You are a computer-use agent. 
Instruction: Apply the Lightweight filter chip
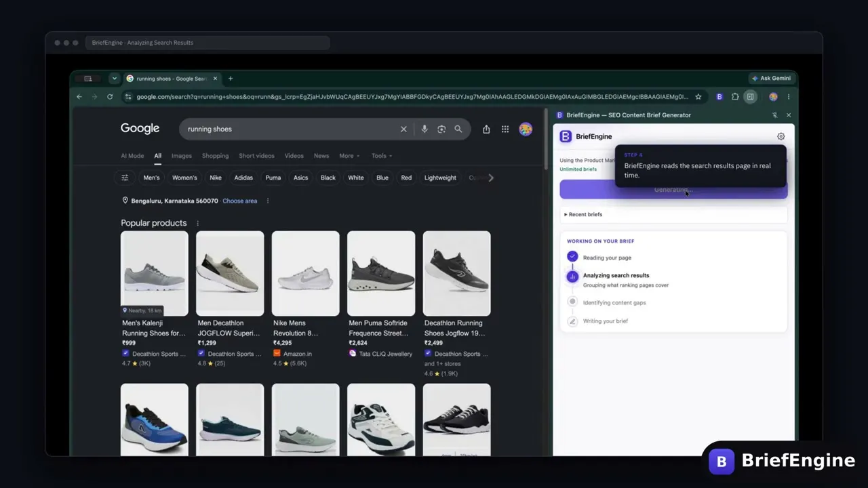[x=440, y=178]
